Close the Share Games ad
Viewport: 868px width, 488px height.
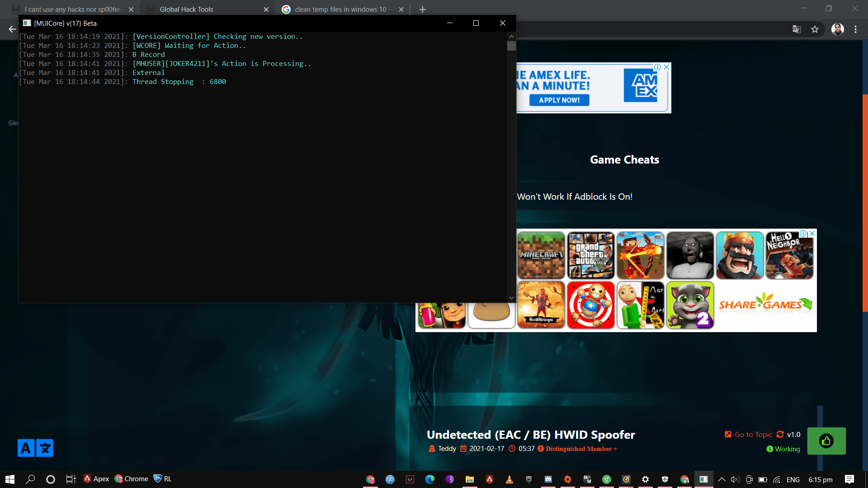[812, 233]
